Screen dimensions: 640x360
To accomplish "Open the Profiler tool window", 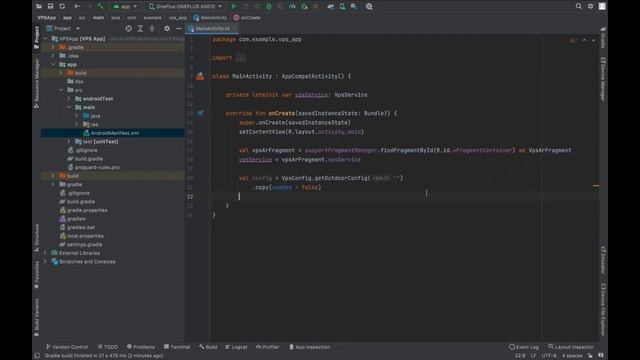I will 268,347.
